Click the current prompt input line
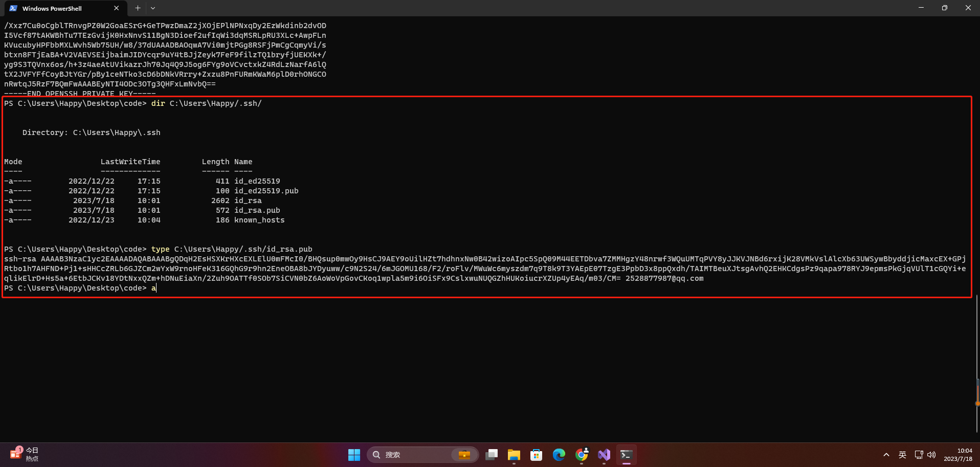Image resolution: width=980 pixels, height=467 pixels. pyautogui.click(x=80, y=288)
